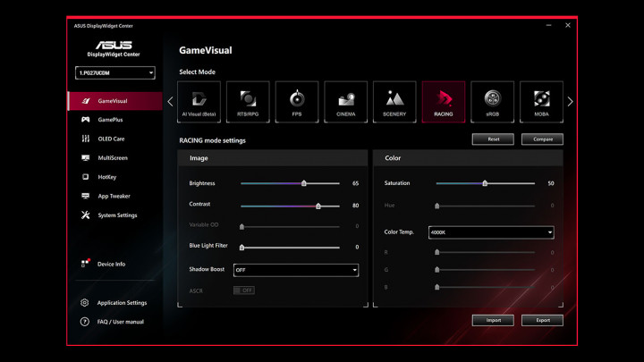The width and height of the screenshot is (644, 362).
Task: Go to the OLED Care section
Action: pyautogui.click(x=115, y=139)
